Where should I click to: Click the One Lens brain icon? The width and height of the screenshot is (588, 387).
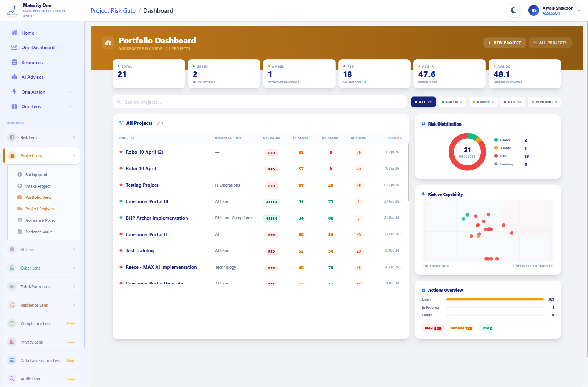(x=14, y=106)
